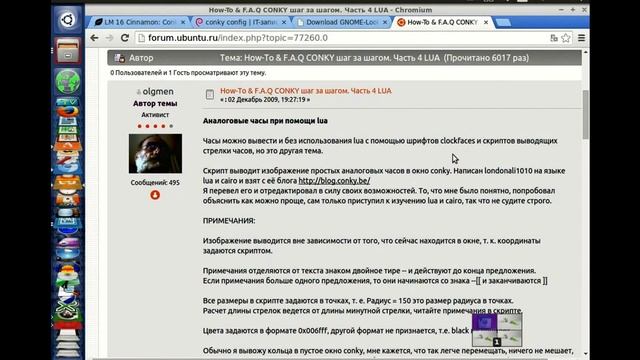Image resolution: width=640 pixels, height=360 pixels.
Task: Open the Chromium hamburger menu
Action: 582,38
